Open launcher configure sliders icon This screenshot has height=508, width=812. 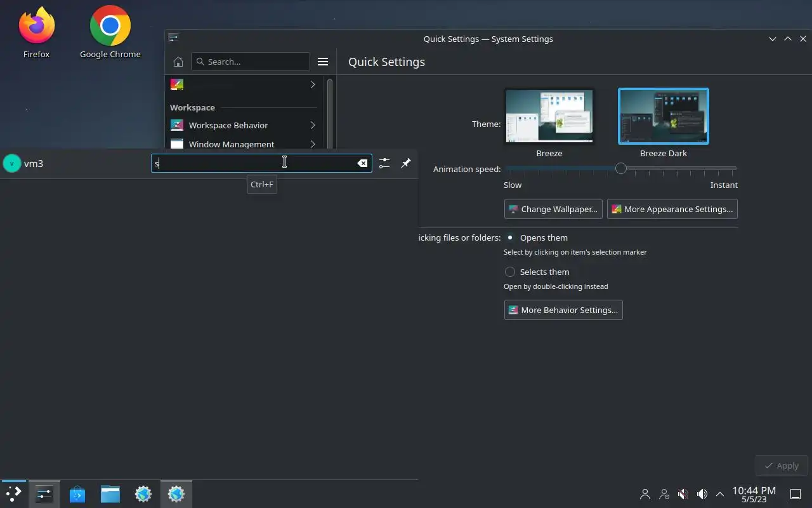click(x=384, y=163)
